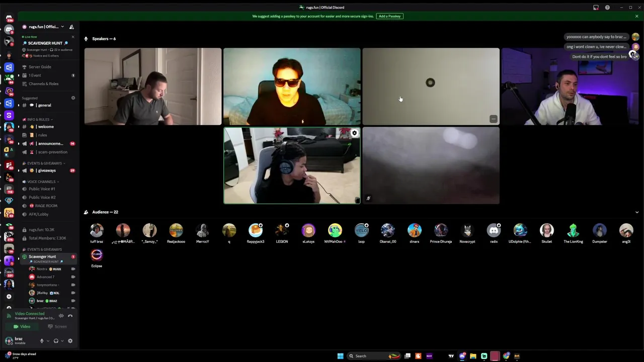644x362 pixels.
Task: Collapse the VOICE CHANNELS category
Action: click(41, 182)
